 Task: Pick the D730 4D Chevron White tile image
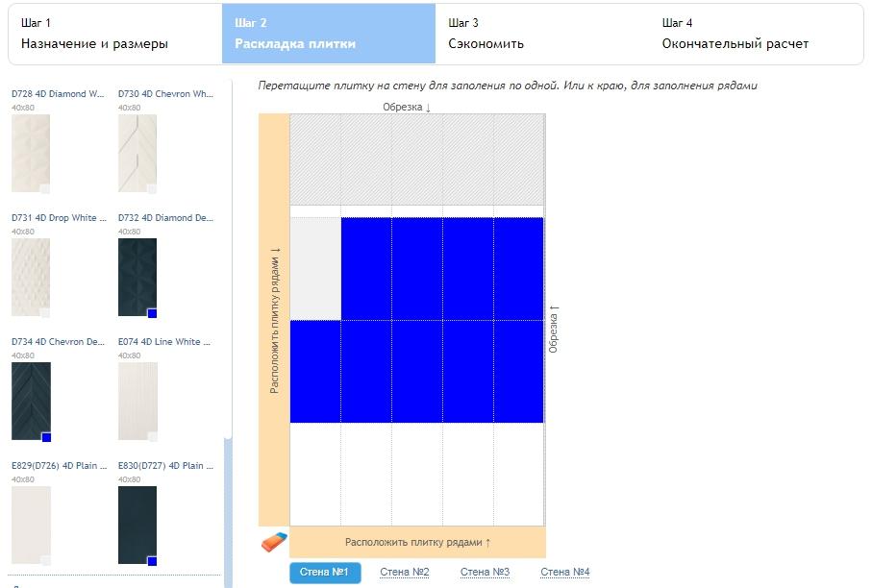pos(137,153)
